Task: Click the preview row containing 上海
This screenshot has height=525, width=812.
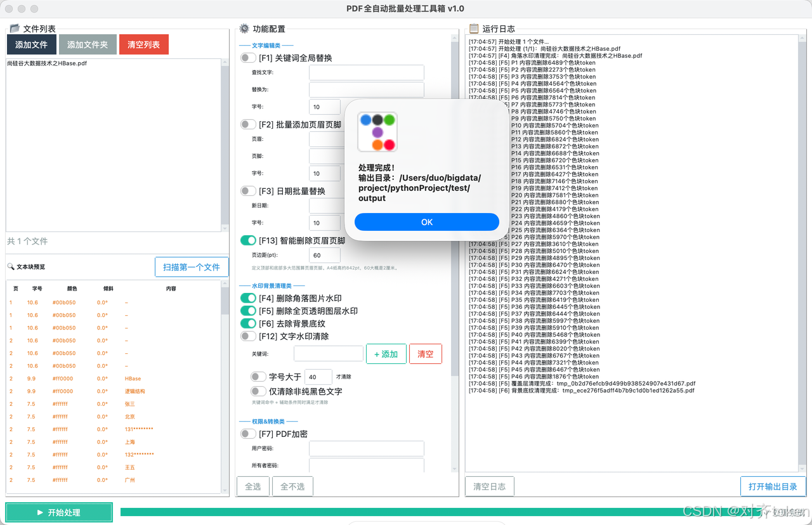Action: [114, 442]
